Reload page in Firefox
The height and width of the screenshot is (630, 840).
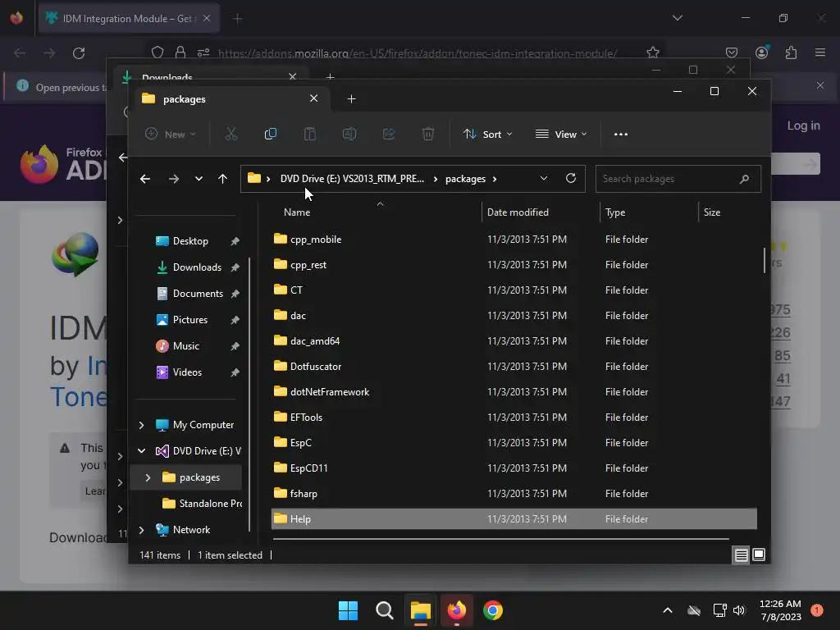(x=79, y=53)
